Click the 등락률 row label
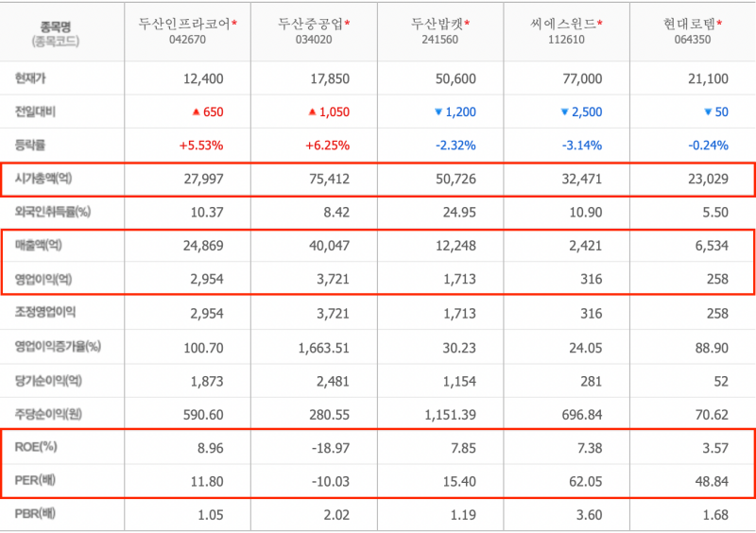The height and width of the screenshot is (533, 756). pyautogui.click(x=30, y=145)
